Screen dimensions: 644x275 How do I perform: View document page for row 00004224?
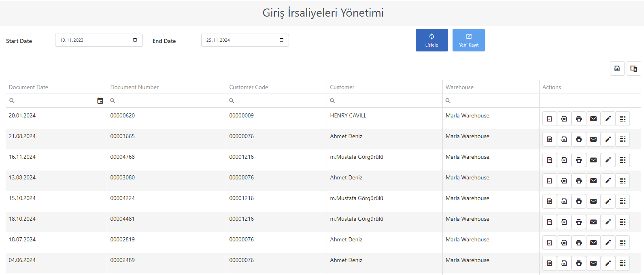coord(550,201)
